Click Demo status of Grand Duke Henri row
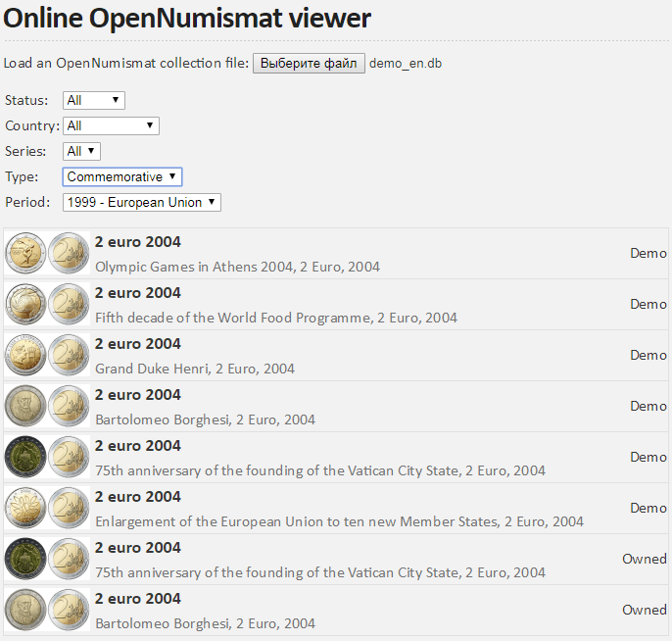This screenshot has height=641, width=672. (648, 356)
